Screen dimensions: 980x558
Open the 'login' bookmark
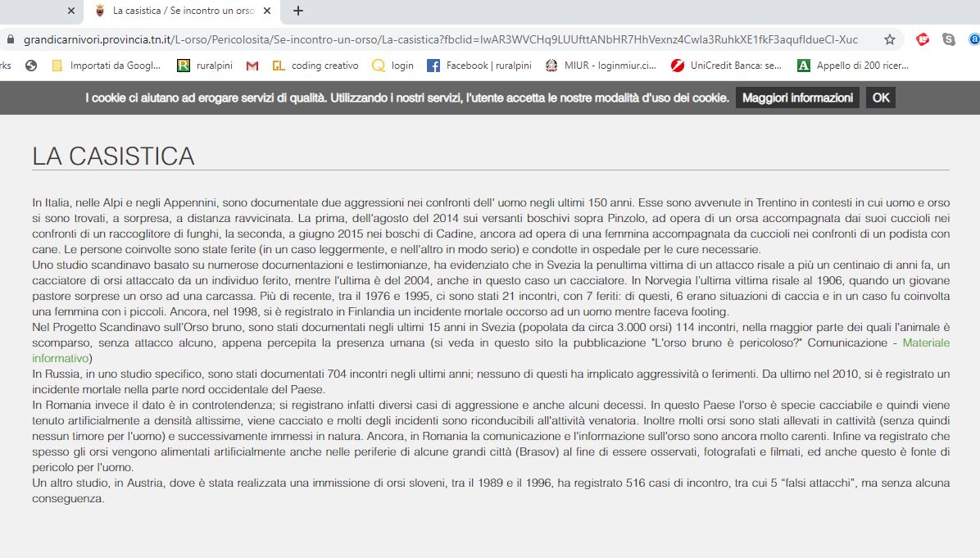[x=393, y=66]
